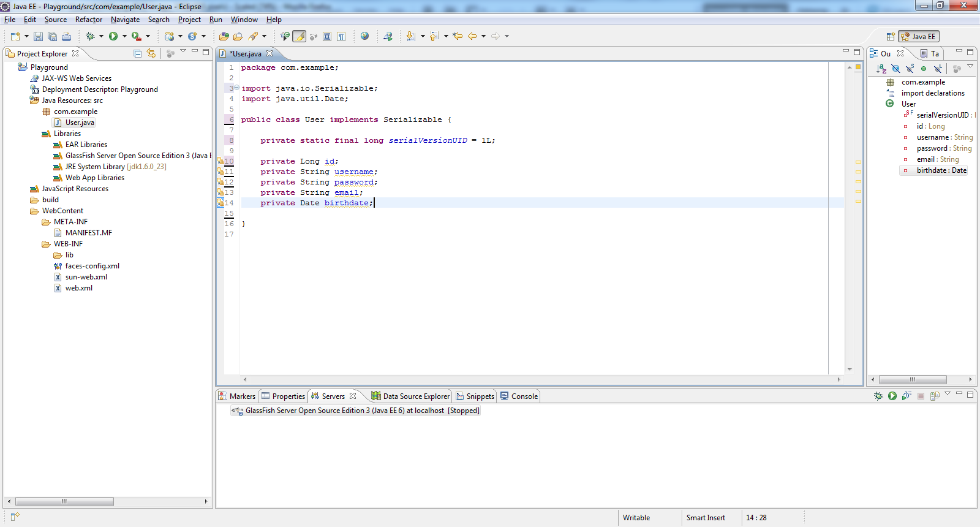
Task: Switch to the Ta view tab beside Outline
Action: [929, 53]
